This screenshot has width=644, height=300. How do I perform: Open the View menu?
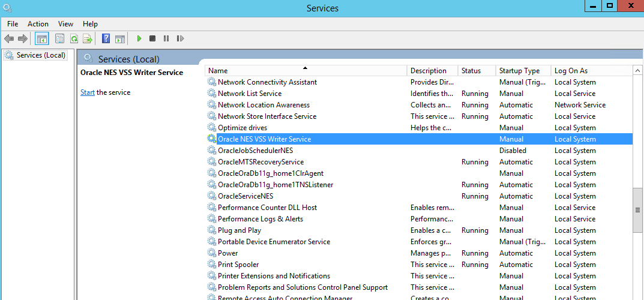[x=65, y=24]
